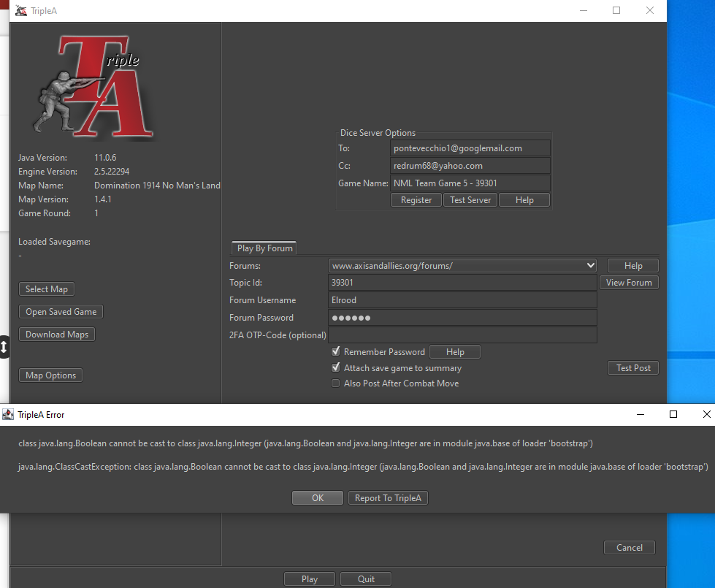The width and height of the screenshot is (715, 588).
Task: Expand the Forums dropdown list
Action: point(590,266)
